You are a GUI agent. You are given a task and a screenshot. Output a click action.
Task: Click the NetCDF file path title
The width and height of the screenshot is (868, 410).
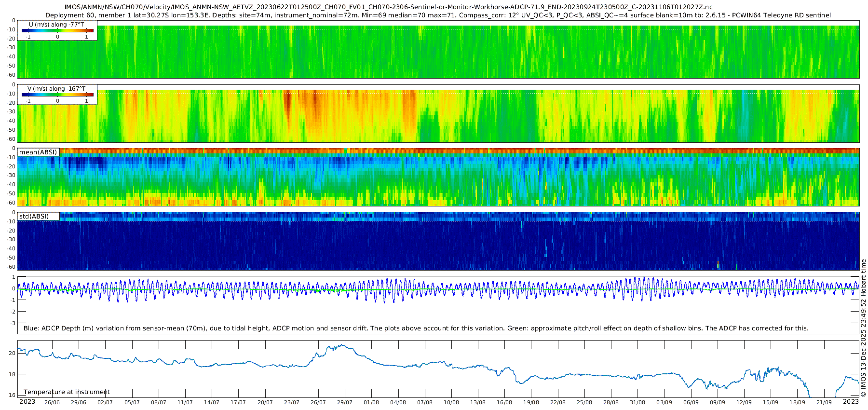(x=388, y=7)
